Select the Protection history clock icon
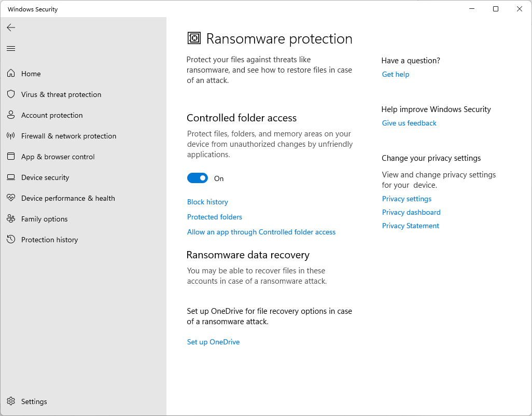The width and height of the screenshot is (532, 416). (11, 240)
